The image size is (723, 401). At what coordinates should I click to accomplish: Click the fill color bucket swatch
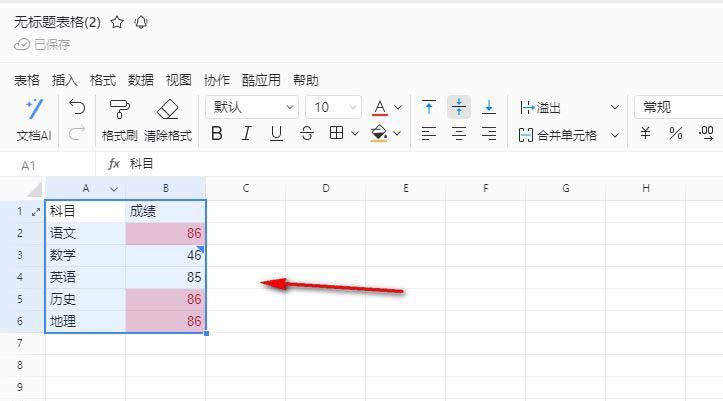click(378, 133)
